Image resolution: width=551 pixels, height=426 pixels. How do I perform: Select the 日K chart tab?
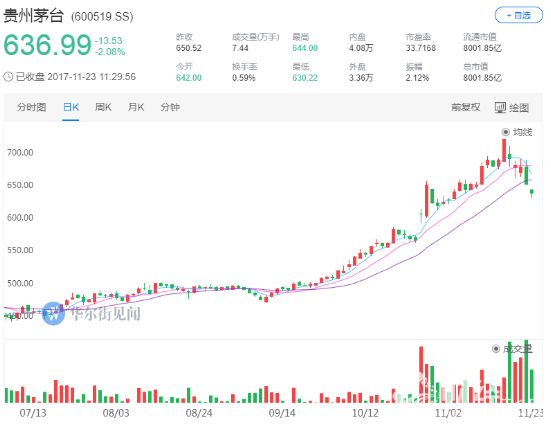71,107
